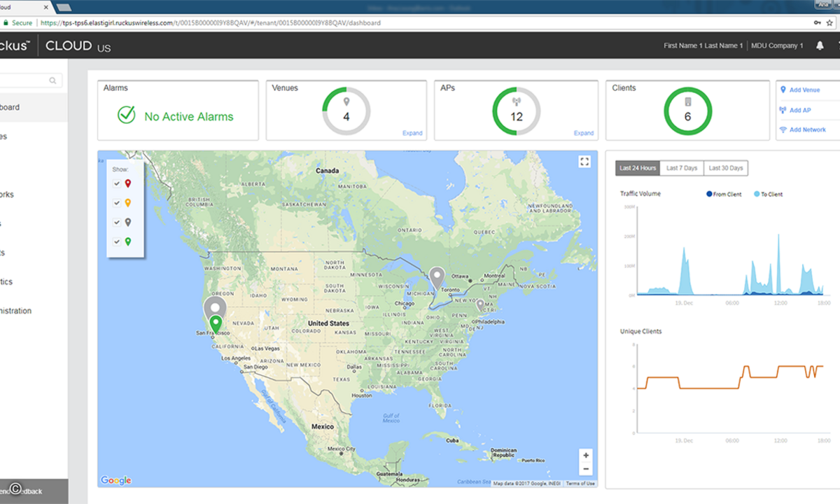The height and width of the screenshot is (504, 840).
Task: Expand the APs card
Action: pos(584,133)
